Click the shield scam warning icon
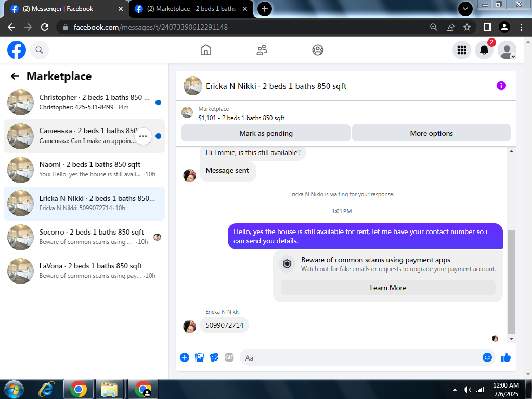532x399 pixels. pyautogui.click(x=288, y=264)
